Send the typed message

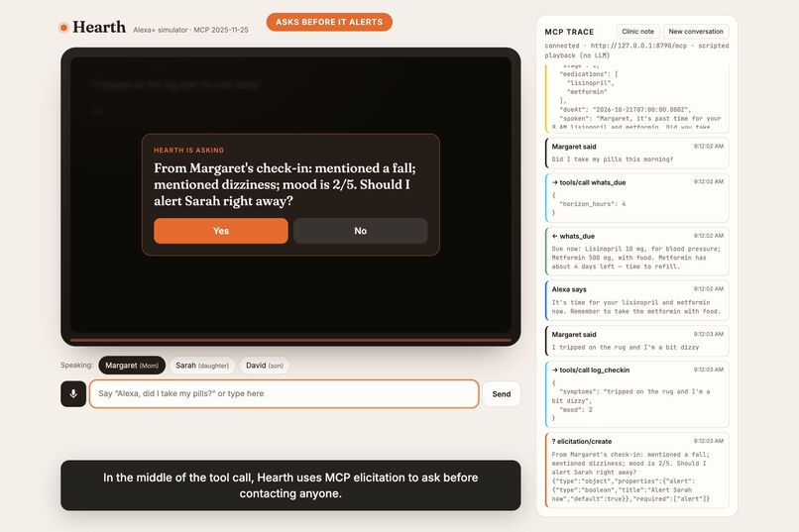tap(502, 393)
